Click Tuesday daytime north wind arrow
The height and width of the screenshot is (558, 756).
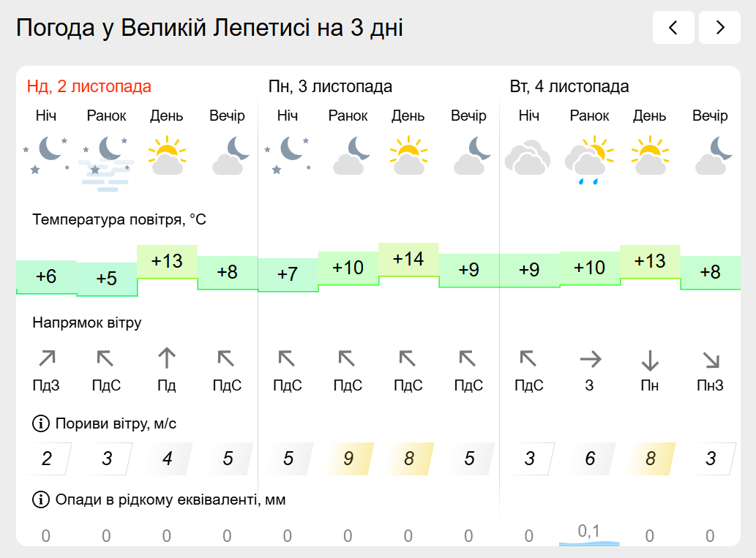tap(650, 359)
